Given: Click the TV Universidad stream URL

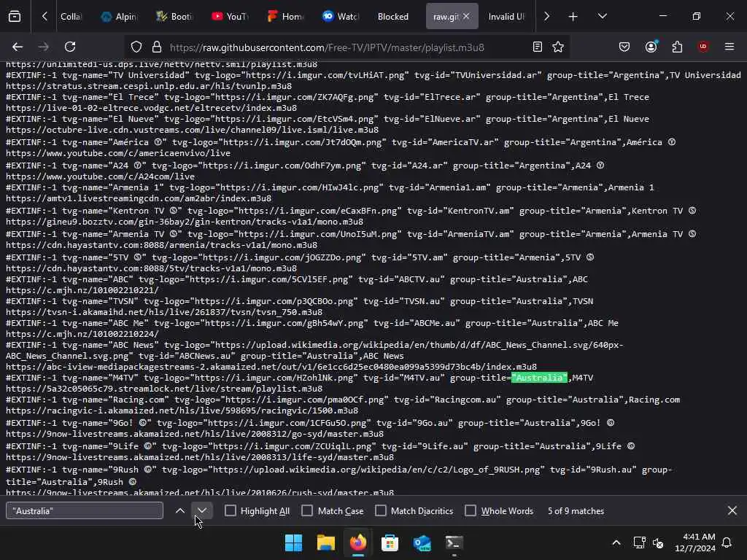Looking at the screenshot, I should [x=149, y=86].
